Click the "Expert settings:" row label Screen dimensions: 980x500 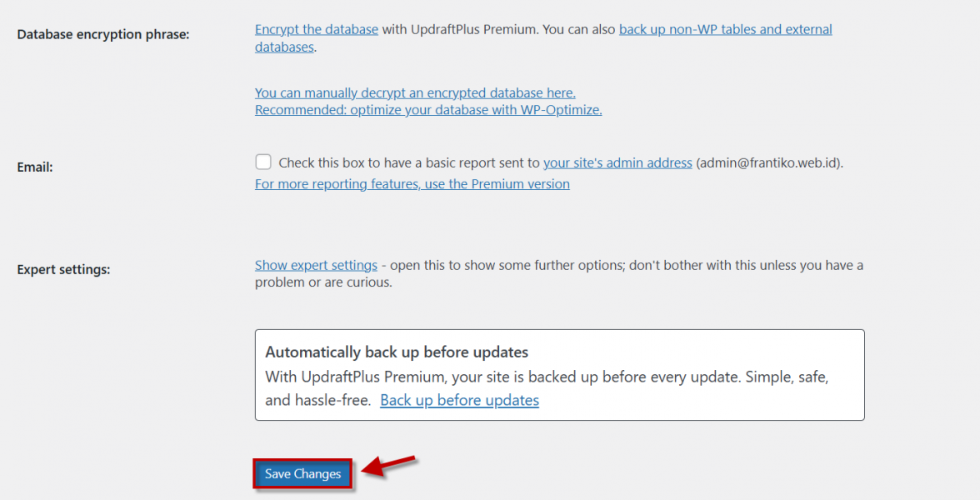pyautogui.click(x=63, y=270)
